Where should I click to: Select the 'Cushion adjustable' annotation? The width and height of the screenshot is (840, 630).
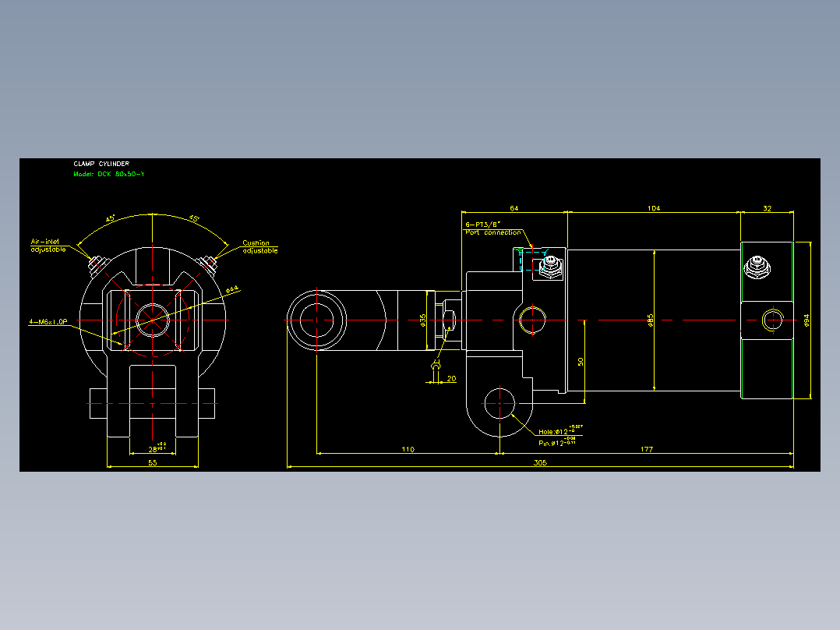[260, 246]
